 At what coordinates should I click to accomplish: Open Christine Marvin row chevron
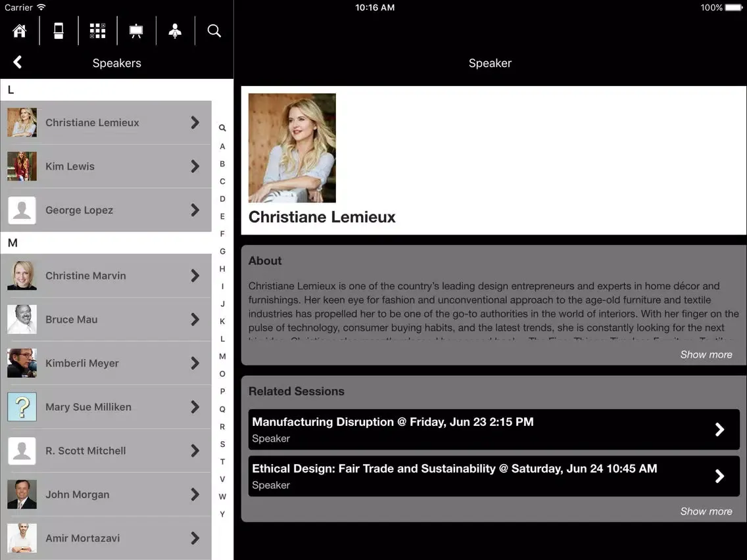pyautogui.click(x=195, y=275)
